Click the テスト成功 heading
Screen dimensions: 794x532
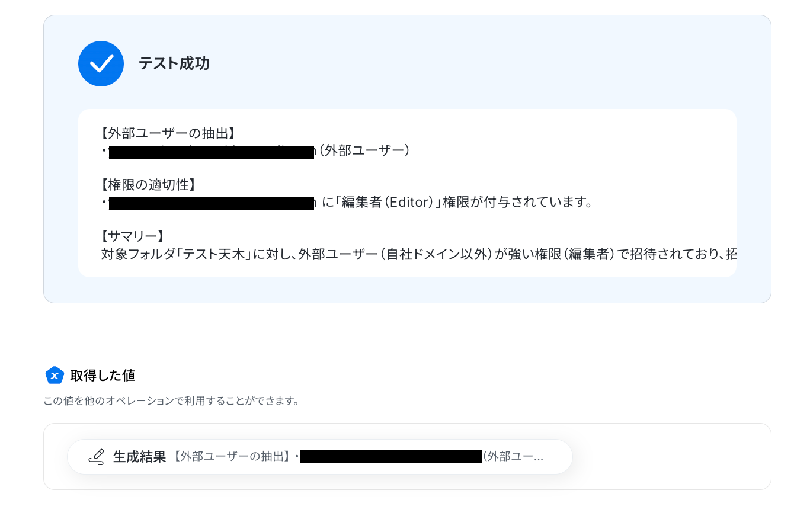tap(174, 63)
